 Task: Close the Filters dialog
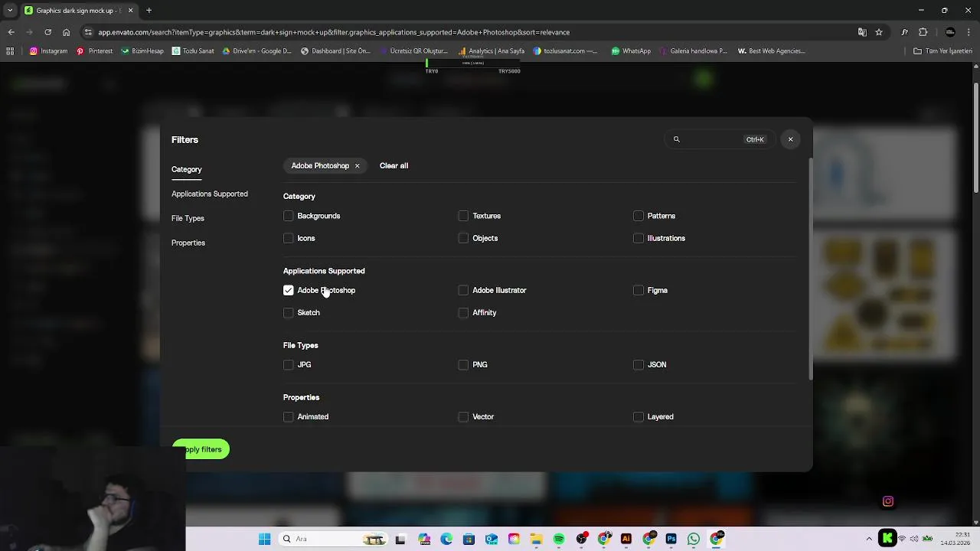tap(790, 139)
